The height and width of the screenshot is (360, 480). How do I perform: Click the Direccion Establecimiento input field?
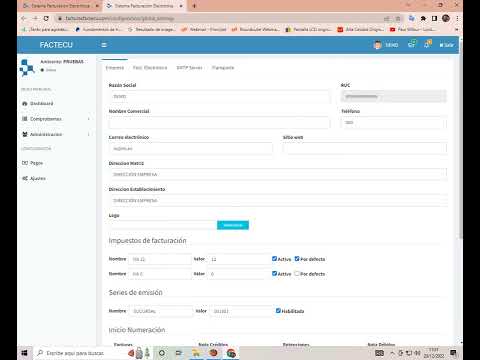[x=278, y=200]
